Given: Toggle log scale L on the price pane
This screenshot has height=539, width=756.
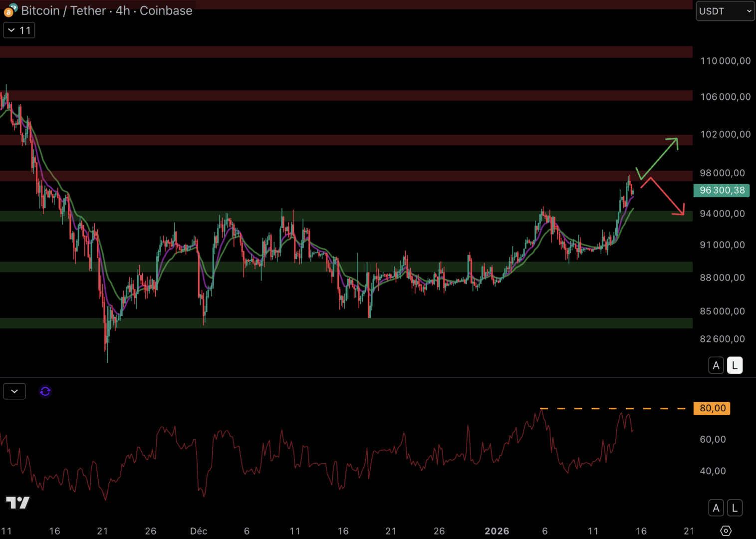Looking at the screenshot, I should (735, 365).
